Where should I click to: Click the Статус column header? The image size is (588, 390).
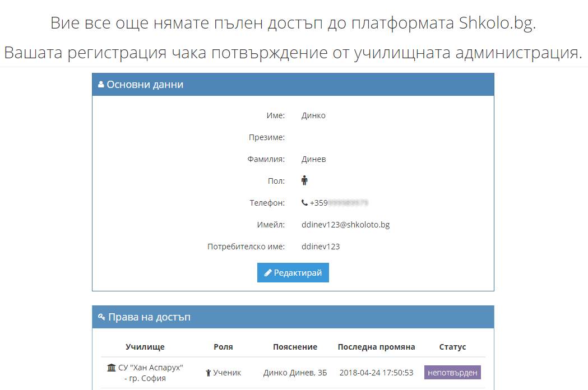click(452, 347)
